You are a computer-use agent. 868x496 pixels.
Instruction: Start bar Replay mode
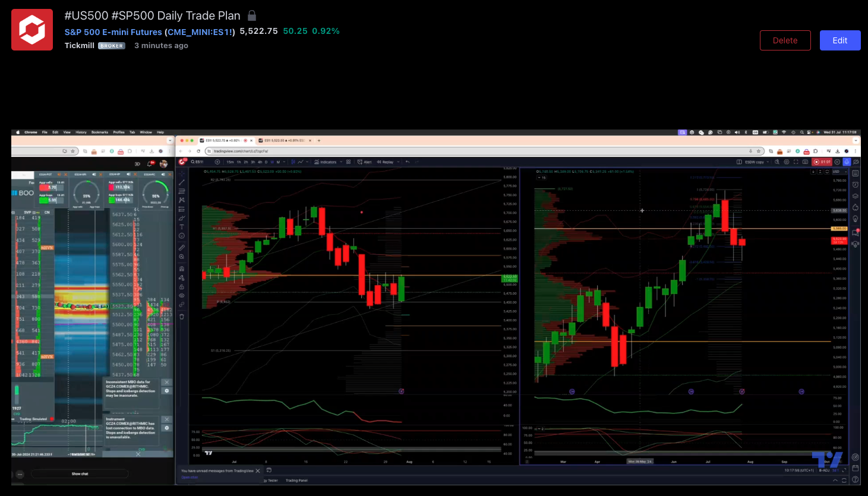tap(385, 162)
